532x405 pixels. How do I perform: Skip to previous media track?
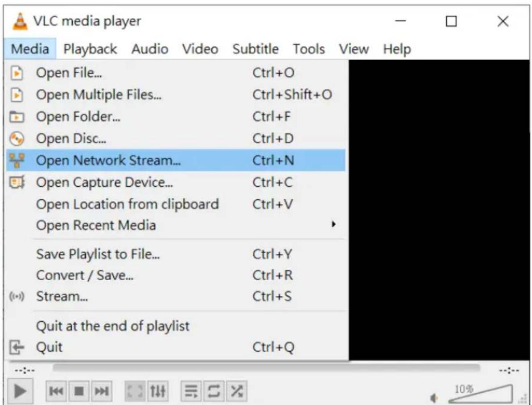point(56,392)
